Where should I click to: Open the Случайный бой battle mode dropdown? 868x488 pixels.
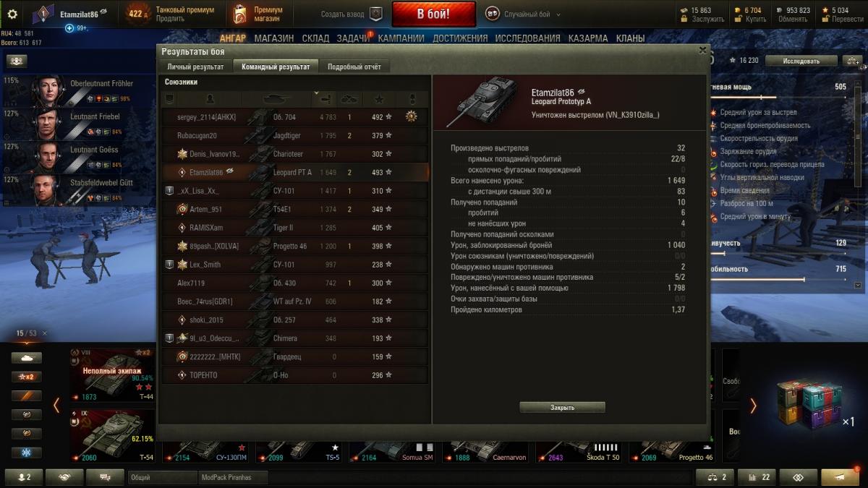(524, 14)
